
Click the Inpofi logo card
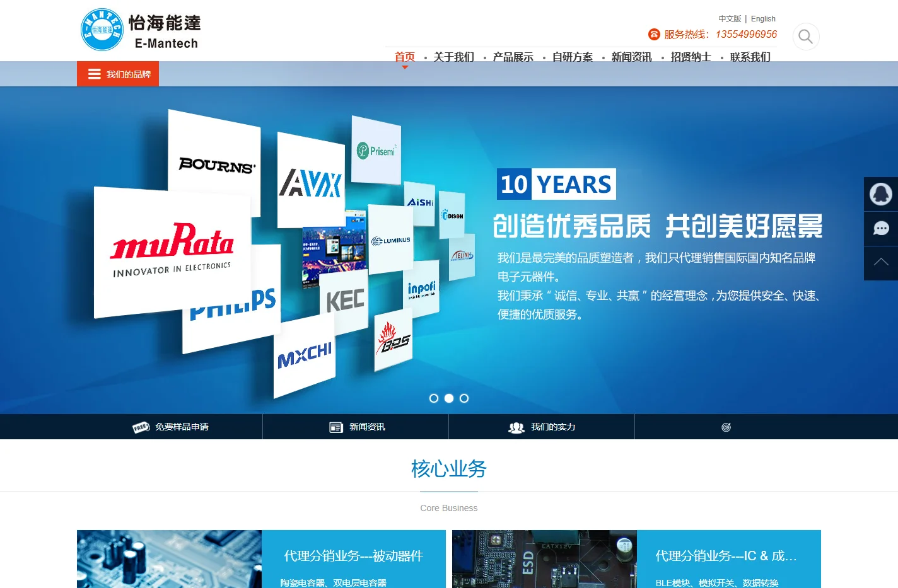[x=421, y=289]
